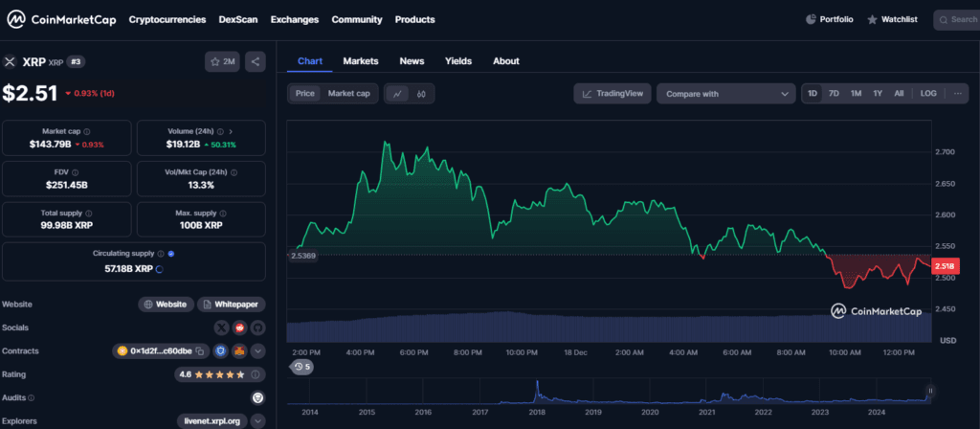980x429 pixels.
Task: Click the Audits shield badge icon
Action: click(x=257, y=397)
